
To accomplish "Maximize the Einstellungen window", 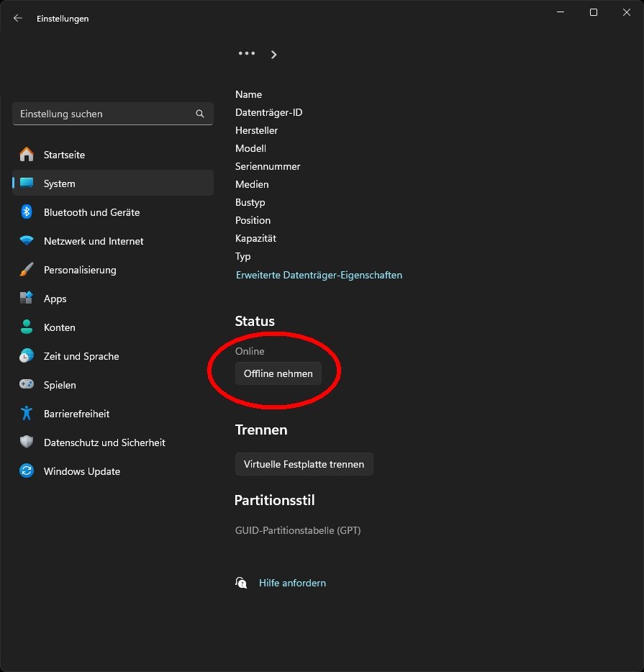I will tap(594, 12).
